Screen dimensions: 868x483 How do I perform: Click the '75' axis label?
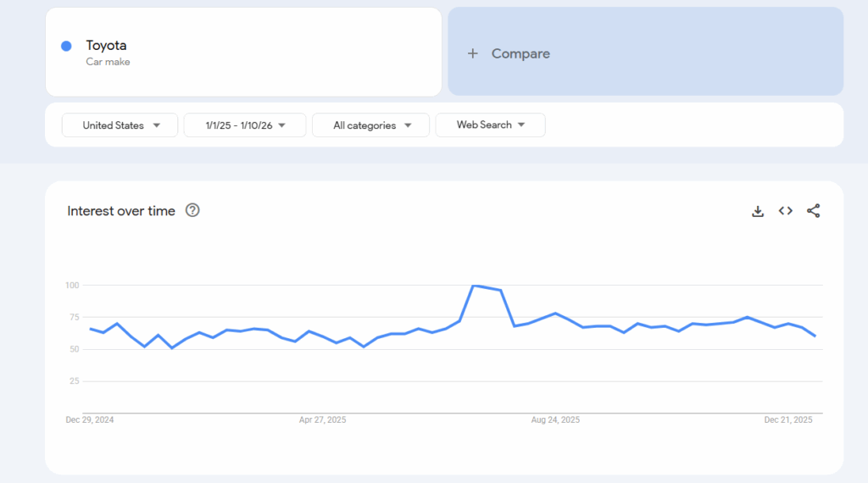[75, 317]
